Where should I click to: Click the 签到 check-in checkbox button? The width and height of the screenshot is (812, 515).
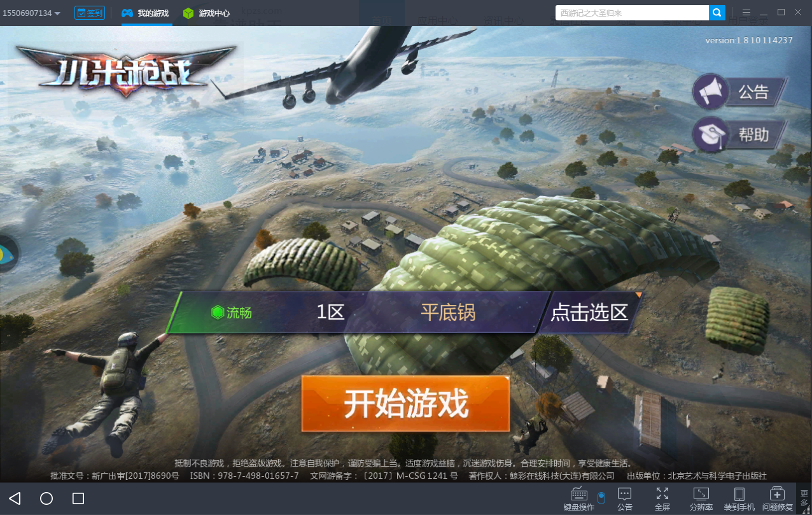[90, 13]
